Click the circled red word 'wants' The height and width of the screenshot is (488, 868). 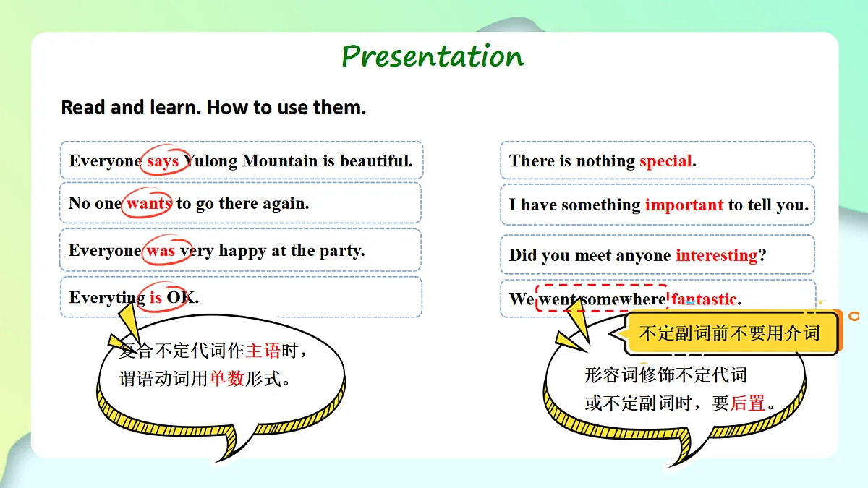click(148, 203)
